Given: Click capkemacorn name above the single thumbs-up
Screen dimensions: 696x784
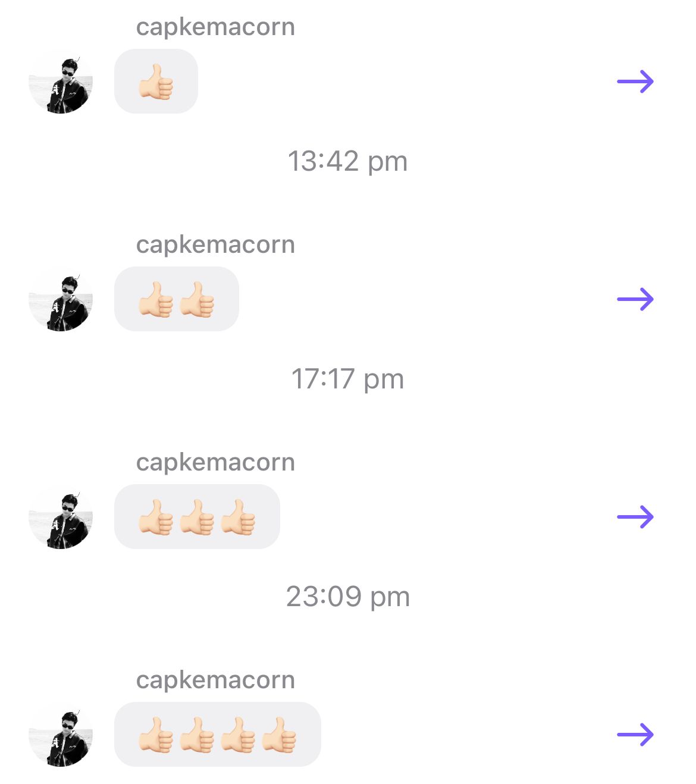Looking at the screenshot, I should [215, 27].
